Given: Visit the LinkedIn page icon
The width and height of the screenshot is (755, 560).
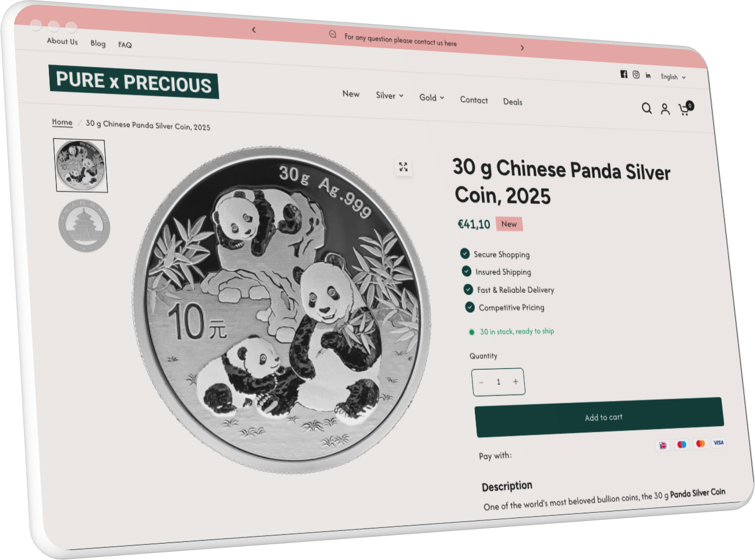Looking at the screenshot, I should point(648,76).
